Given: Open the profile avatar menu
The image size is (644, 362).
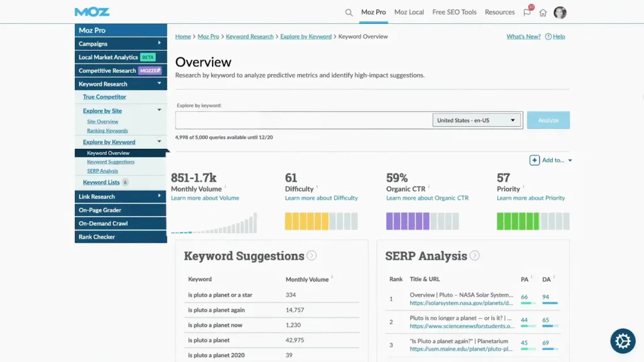Looking at the screenshot, I should tap(560, 12).
